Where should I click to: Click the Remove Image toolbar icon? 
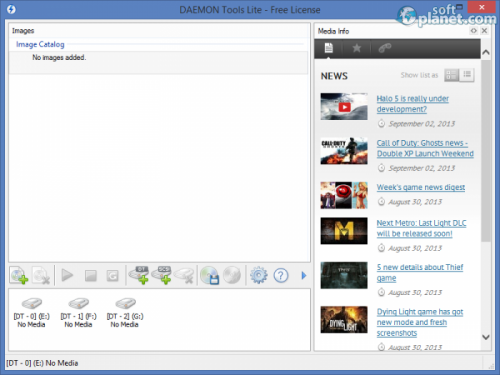(41, 275)
